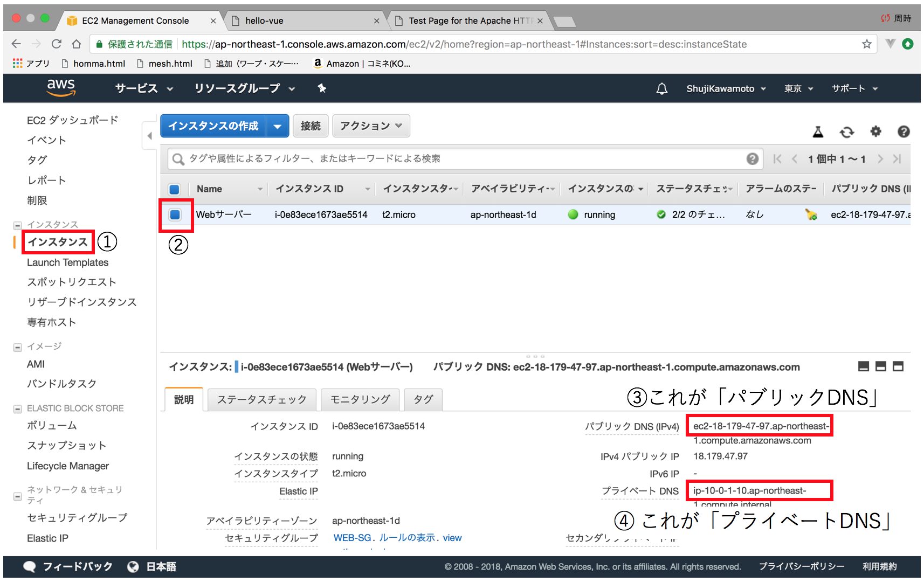Open the gear column settings
The height and width of the screenshot is (582, 924).
875,131
